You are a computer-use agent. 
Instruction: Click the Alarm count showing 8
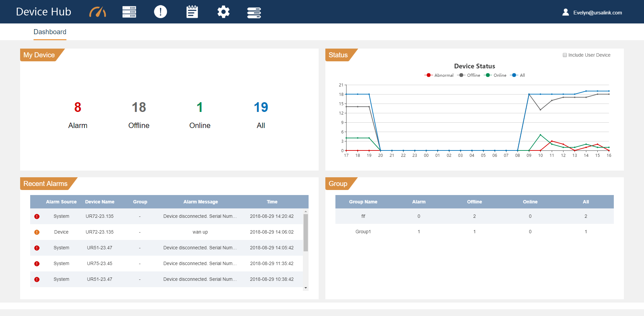[x=77, y=108]
